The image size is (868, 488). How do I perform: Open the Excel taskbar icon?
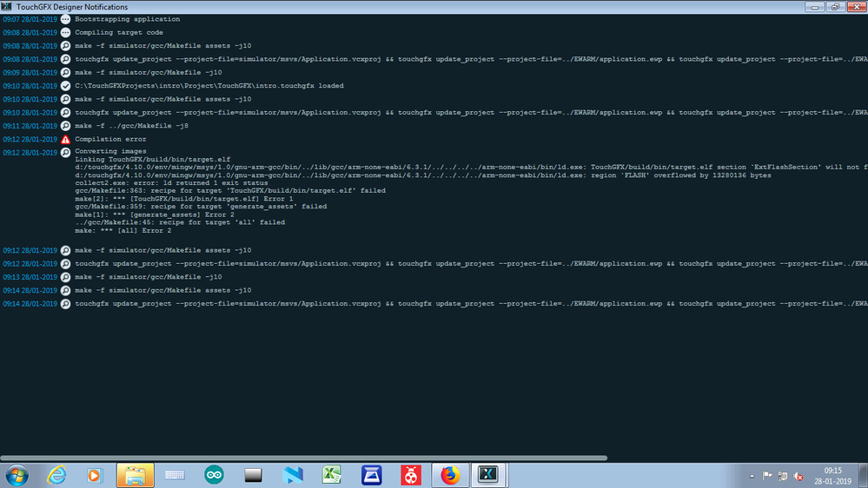point(332,475)
